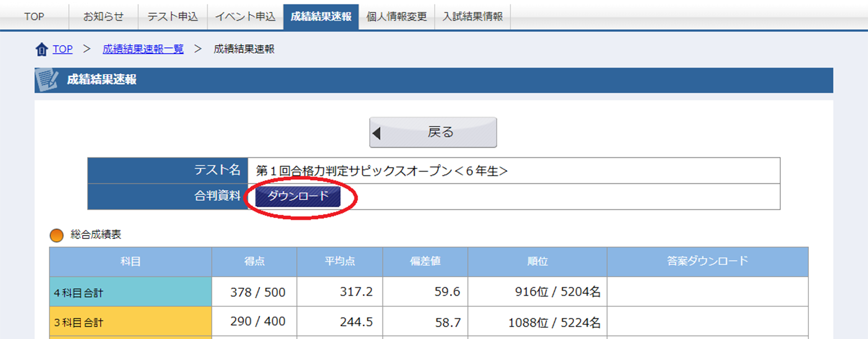
Task: Switch to テスト申込 tab
Action: tap(173, 16)
